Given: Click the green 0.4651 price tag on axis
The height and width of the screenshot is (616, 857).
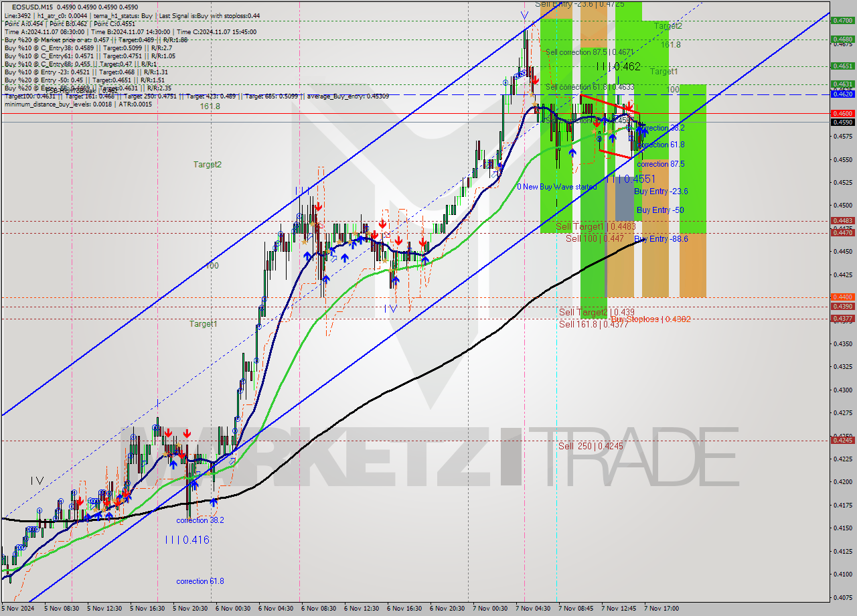Looking at the screenshot, I should coord(842,66).
